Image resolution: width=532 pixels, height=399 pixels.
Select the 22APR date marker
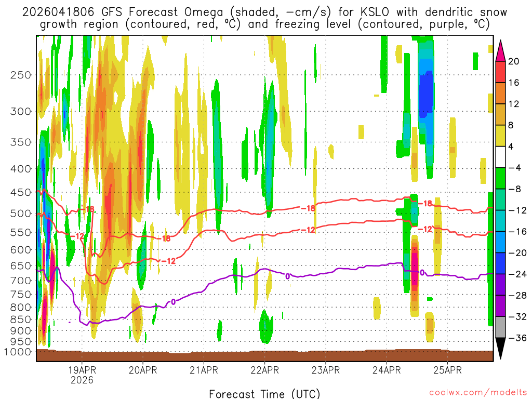[x=264, y=370]
